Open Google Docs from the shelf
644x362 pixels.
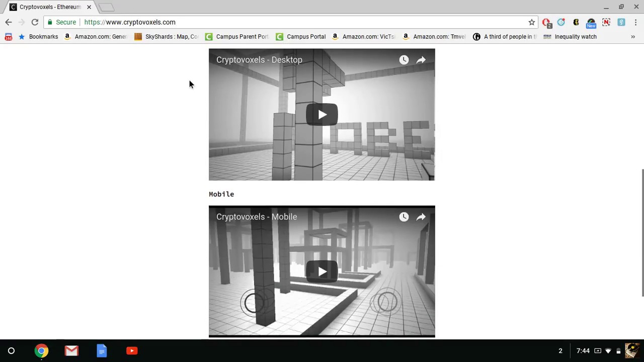point(102,351)
